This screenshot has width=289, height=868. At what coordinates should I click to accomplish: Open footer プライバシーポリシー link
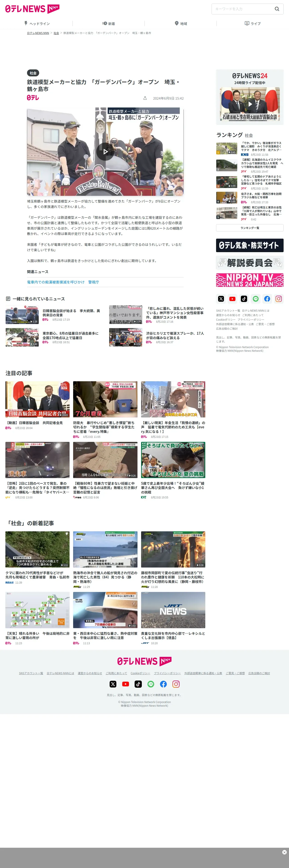click(167, 673)
